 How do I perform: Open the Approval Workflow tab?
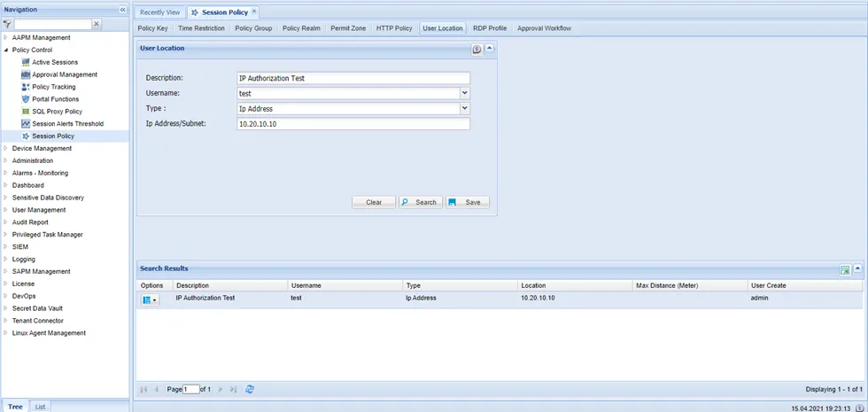[x=544, y=28]
